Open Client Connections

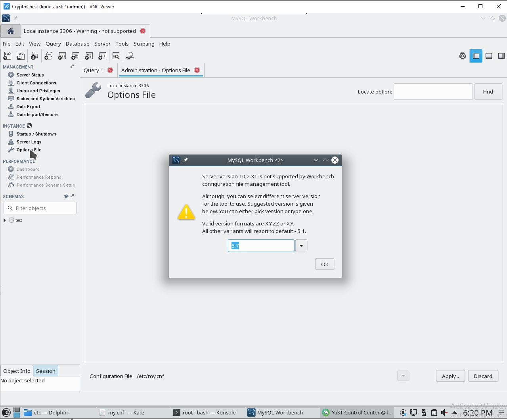tap(36, 83)
